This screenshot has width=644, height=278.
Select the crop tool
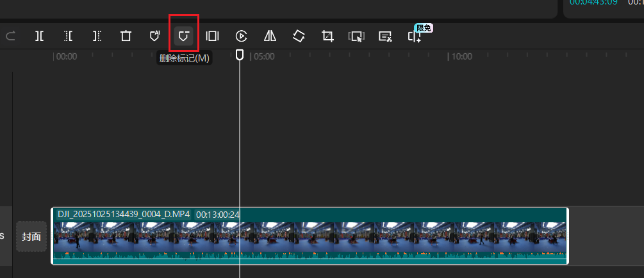pyautogui.click(x=327, y=37)
